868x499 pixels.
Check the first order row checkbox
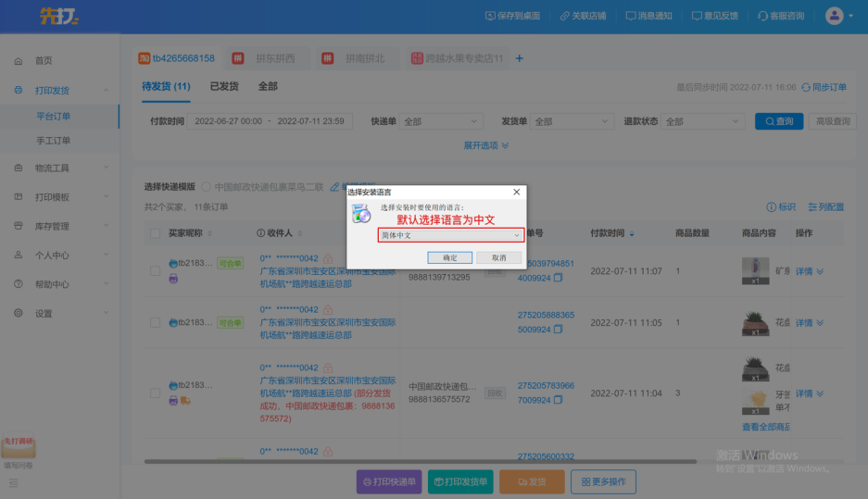click(155, 271)
